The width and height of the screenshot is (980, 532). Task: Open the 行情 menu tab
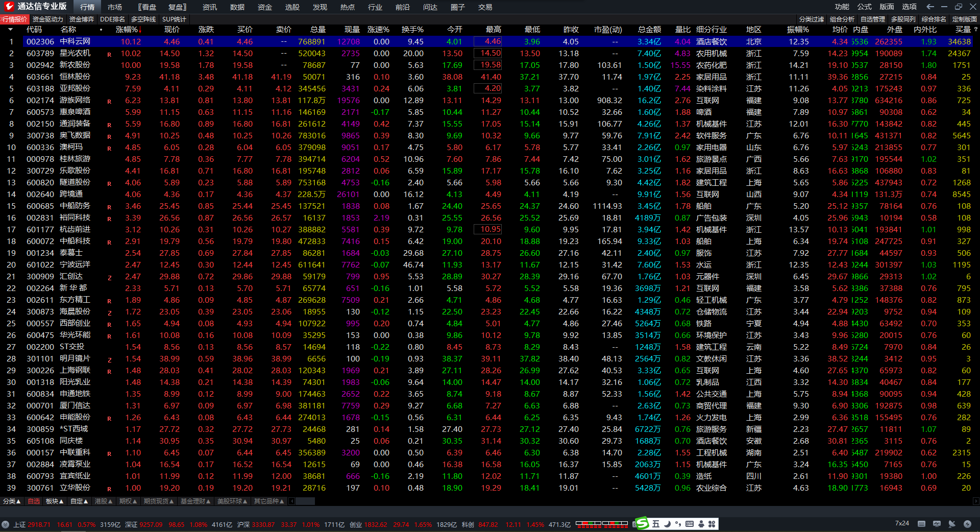pos(87,7)
